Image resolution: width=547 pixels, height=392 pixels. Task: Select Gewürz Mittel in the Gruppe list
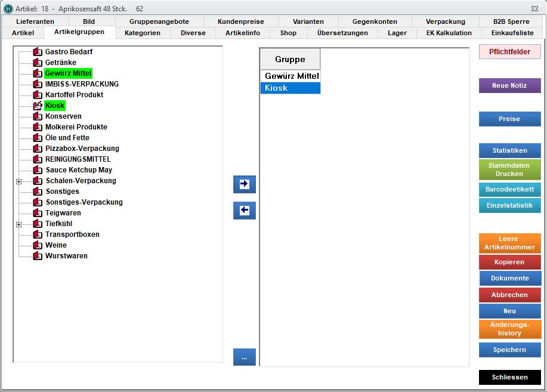tap(291, 76)
